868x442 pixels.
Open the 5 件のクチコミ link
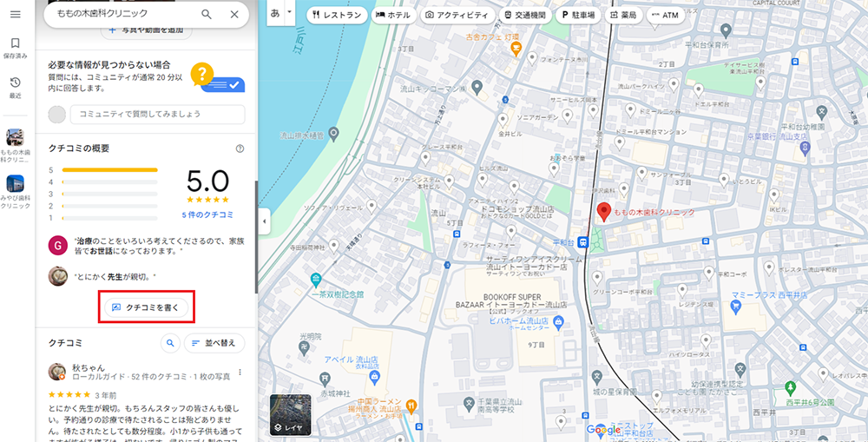(207, 214)
